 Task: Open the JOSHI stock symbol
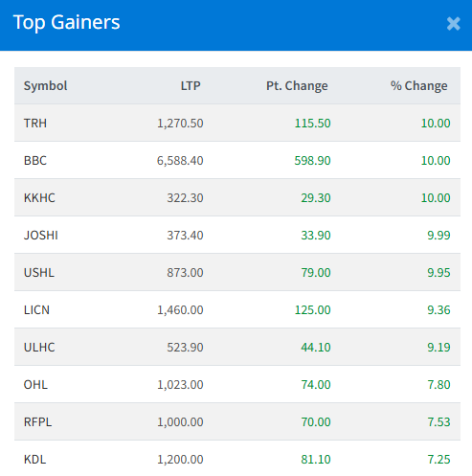pos(41,236)
